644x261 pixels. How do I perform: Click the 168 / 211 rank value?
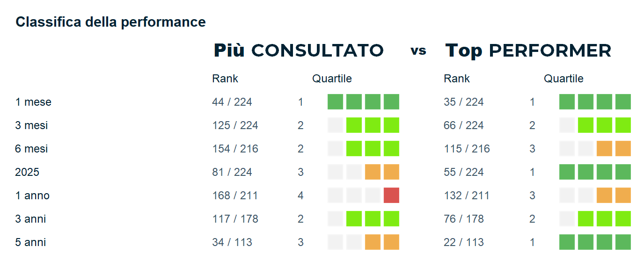click(235, 196)
